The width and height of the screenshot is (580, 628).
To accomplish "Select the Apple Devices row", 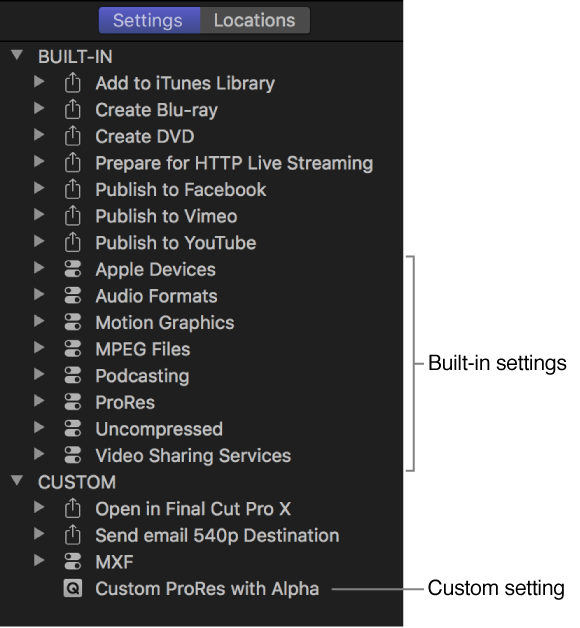I will point(201,269).
